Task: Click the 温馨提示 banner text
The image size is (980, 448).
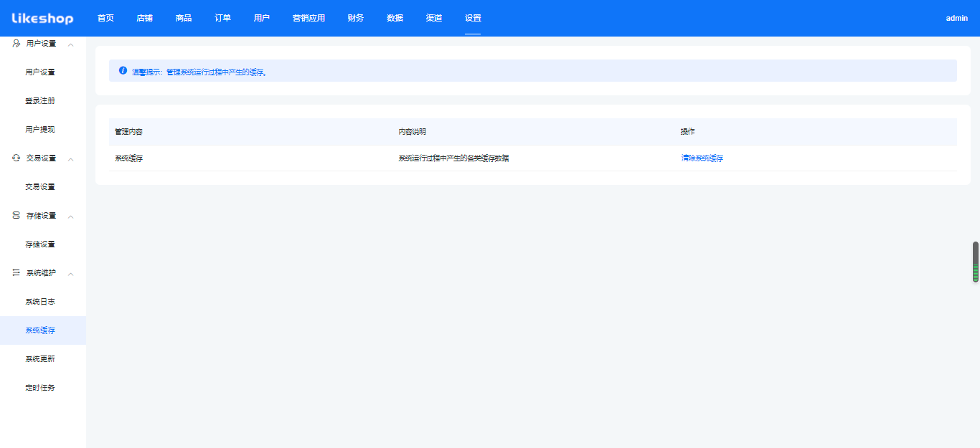Action: coord(199,72)
